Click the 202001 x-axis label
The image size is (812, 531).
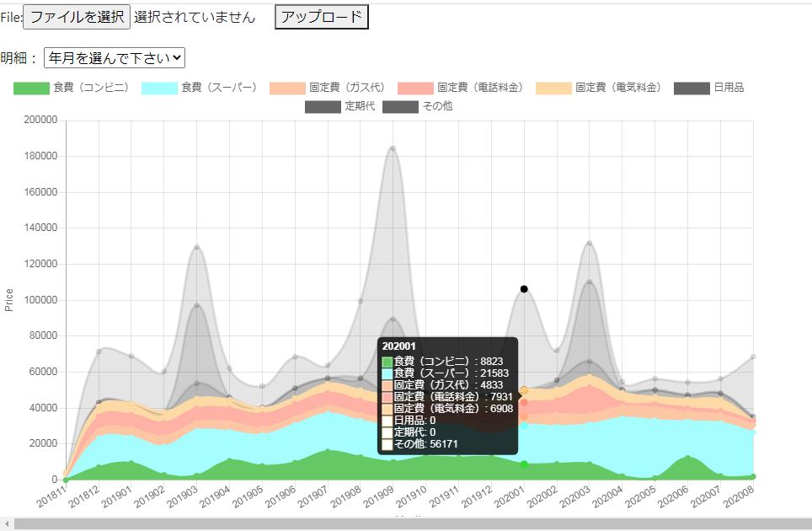(510, 496)
